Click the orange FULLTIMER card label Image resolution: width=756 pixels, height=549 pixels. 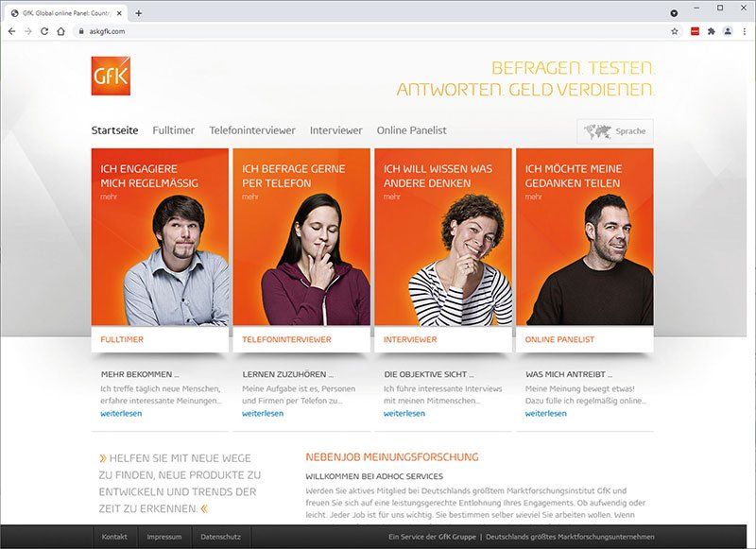click(x=122, y=339)
